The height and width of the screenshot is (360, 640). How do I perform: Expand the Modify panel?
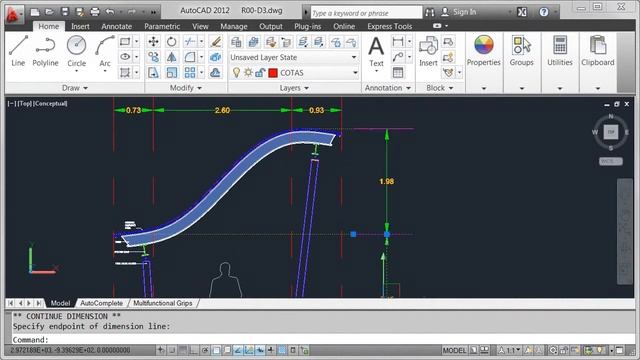coord(186,88)
